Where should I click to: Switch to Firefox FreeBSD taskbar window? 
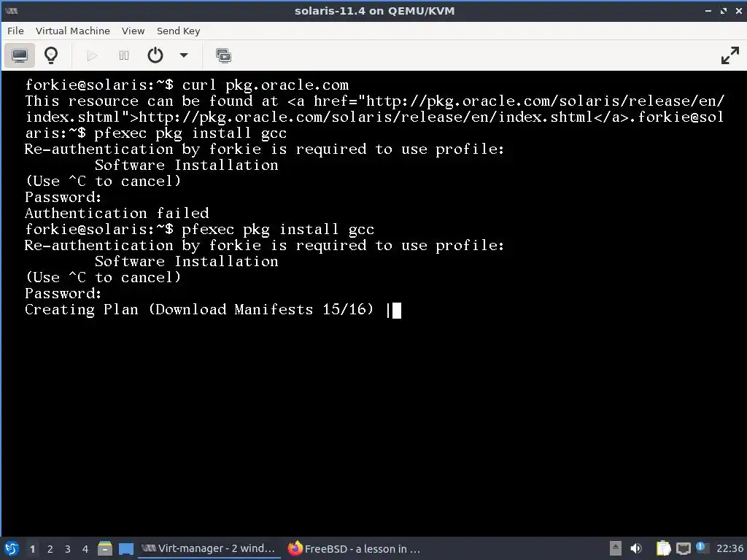tap(355, 548)
